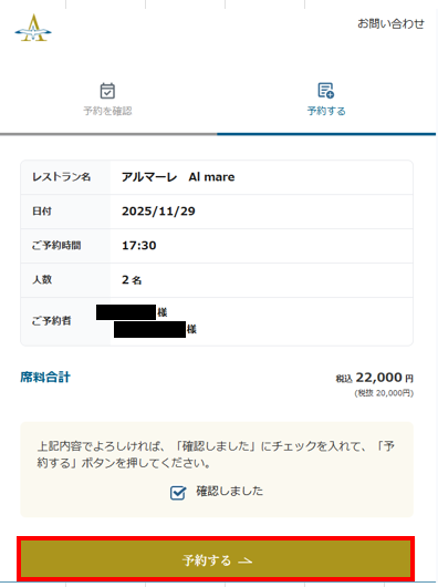Click the レストラン名 row label
The image size is (438, 587).
[x=61, y=177]
